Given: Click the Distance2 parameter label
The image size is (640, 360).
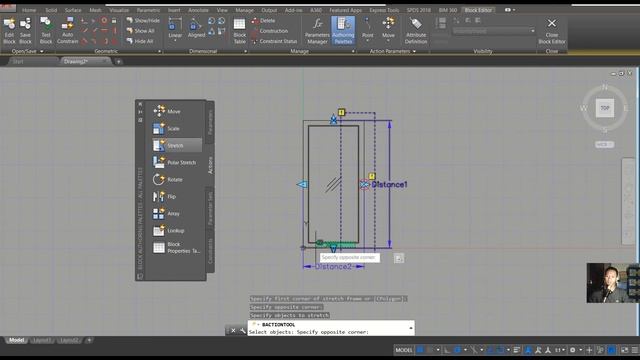Looking at the screenshot, I should (x=333, y=266).
